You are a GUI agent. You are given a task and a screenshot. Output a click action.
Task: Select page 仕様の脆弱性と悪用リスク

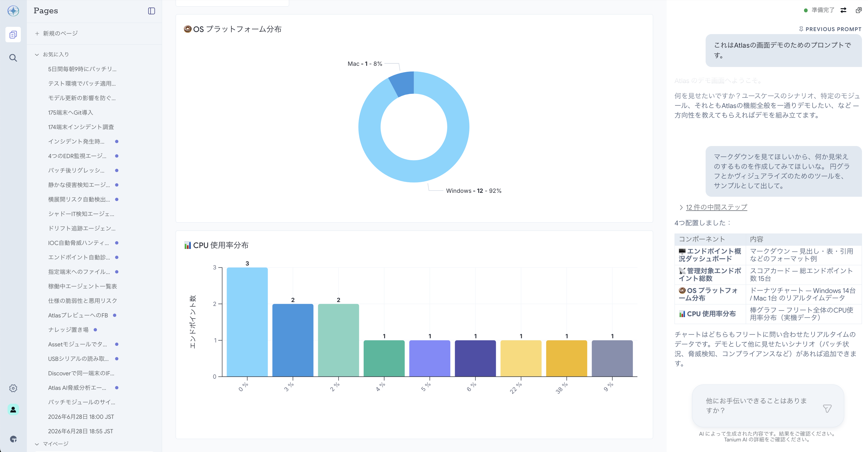(x=83, y=301)
